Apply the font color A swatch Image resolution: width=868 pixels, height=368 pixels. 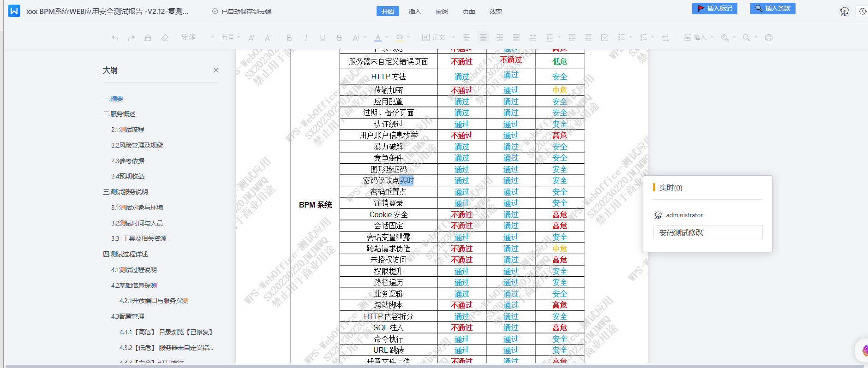click(x=378, y=38)
